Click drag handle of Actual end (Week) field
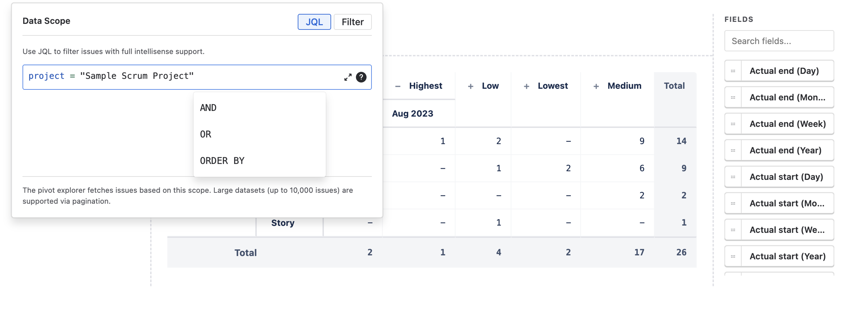The width and height of the screenshot is (868, 312). (733, 124)
